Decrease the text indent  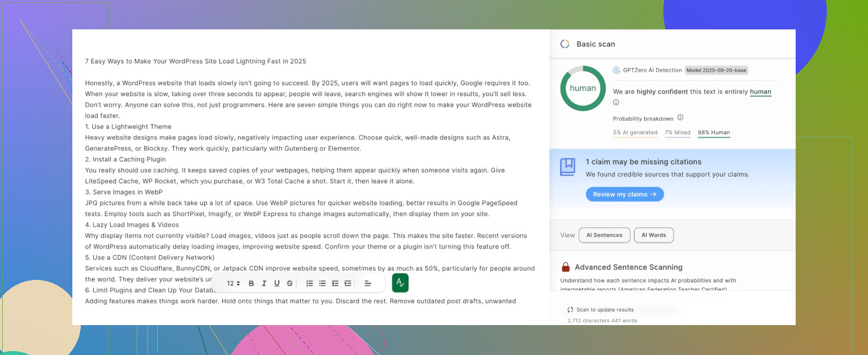(x=335, y=283)
